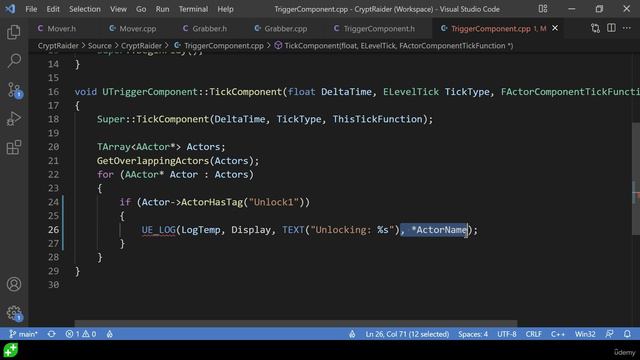
Task: Open the Accounts menu icon
Action: click(x=14, y=284)
